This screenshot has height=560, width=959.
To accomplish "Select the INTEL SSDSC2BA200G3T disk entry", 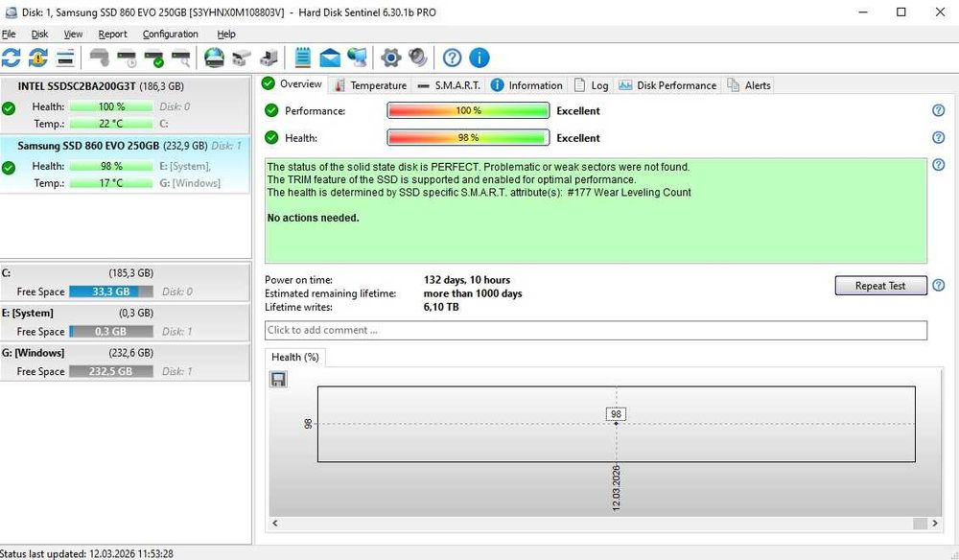I will (x=125, y=105).
